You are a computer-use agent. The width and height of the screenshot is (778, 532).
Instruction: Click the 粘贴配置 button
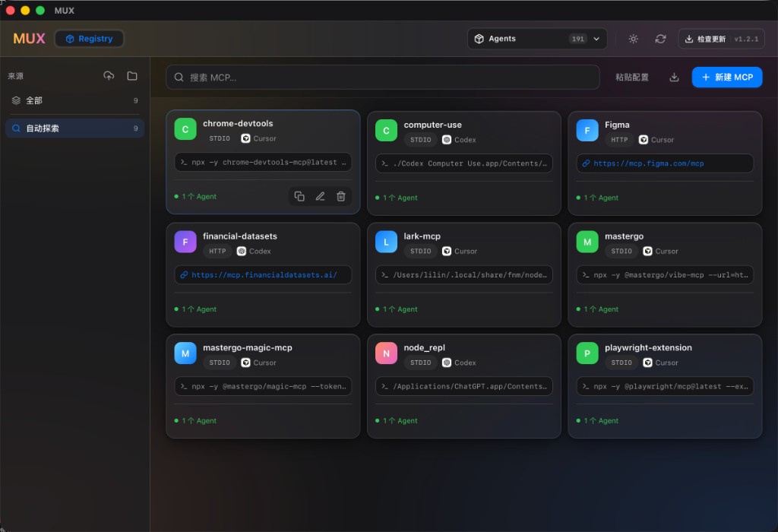tap(631, 78)
